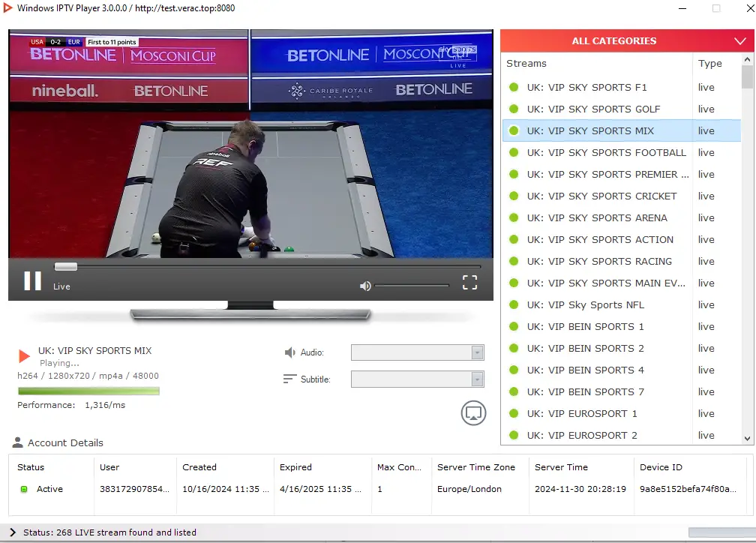
Task: Click green dot for SKY SPORTS FOOTBALL
Action: 514,152
